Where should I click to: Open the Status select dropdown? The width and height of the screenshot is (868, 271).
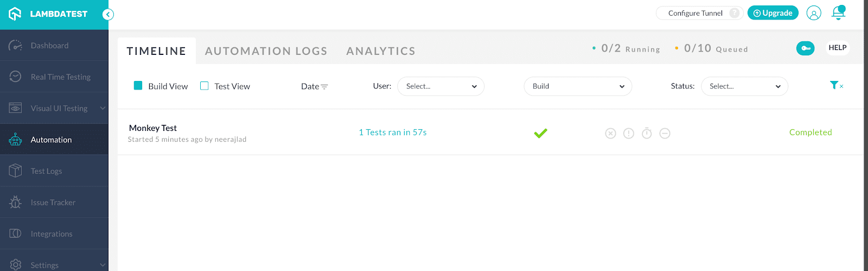pos(744,86)
